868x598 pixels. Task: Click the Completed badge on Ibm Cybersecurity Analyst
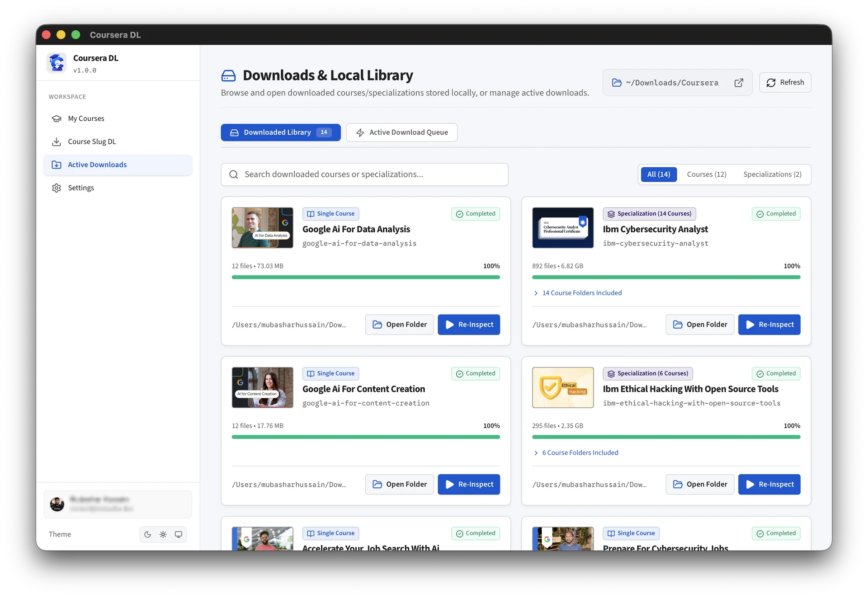(x=776, y=214)
